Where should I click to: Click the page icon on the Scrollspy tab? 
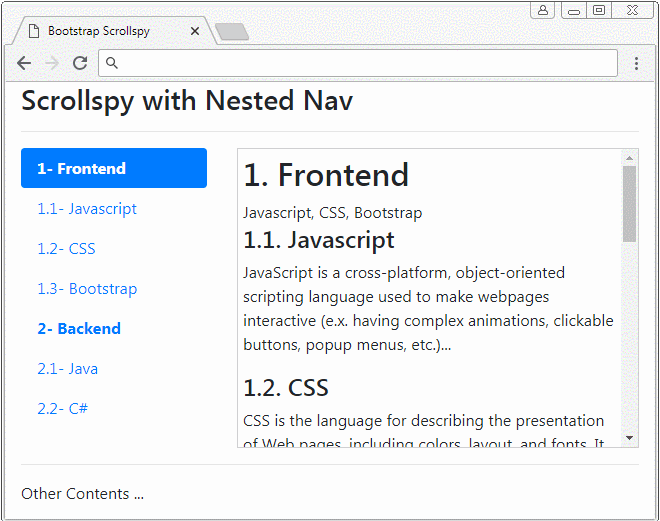coord(34,31)
